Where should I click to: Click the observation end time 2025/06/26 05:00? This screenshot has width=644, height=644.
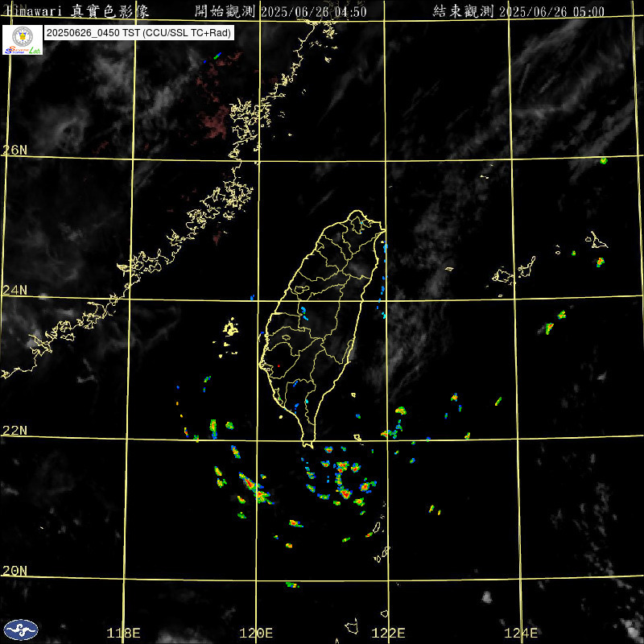click(552, 12)
